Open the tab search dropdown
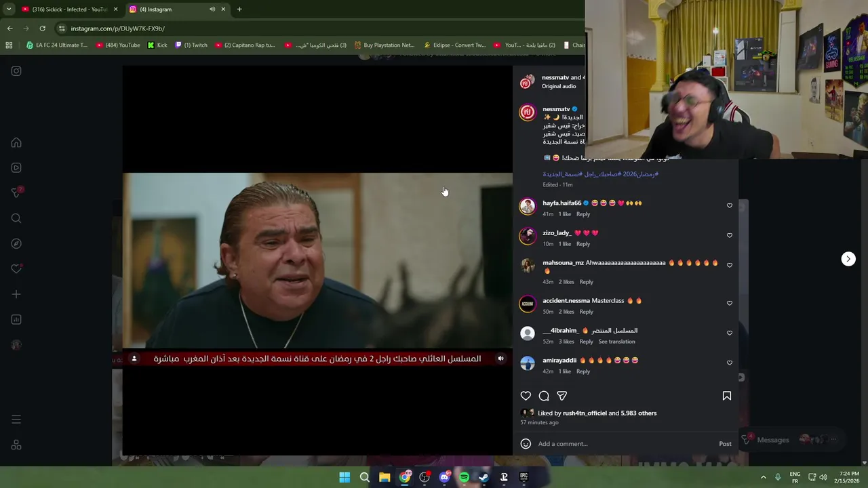The image size is (868, 488). (9, 9)
